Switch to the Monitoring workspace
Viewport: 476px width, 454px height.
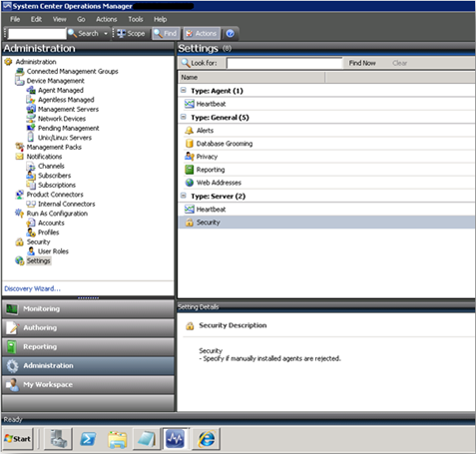(88, 309)
